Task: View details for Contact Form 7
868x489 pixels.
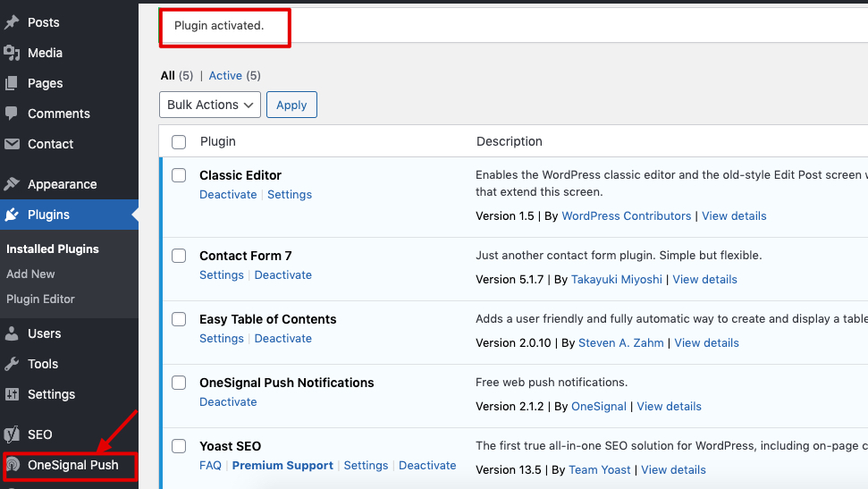Action: coord(704,280)
